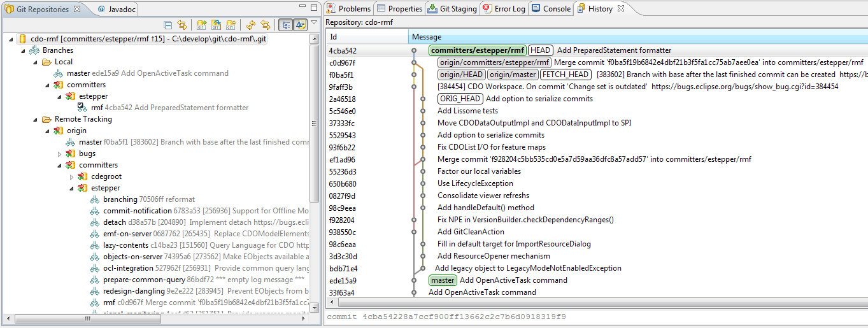This screenshot has height=328, width=868.
Task: Click the Refresh icon in repositories toolbar
Action: click(x=251, y=25)
